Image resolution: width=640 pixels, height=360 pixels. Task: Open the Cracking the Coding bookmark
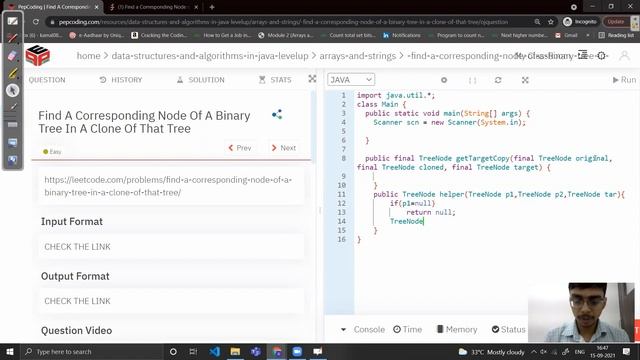coord(159,36)
